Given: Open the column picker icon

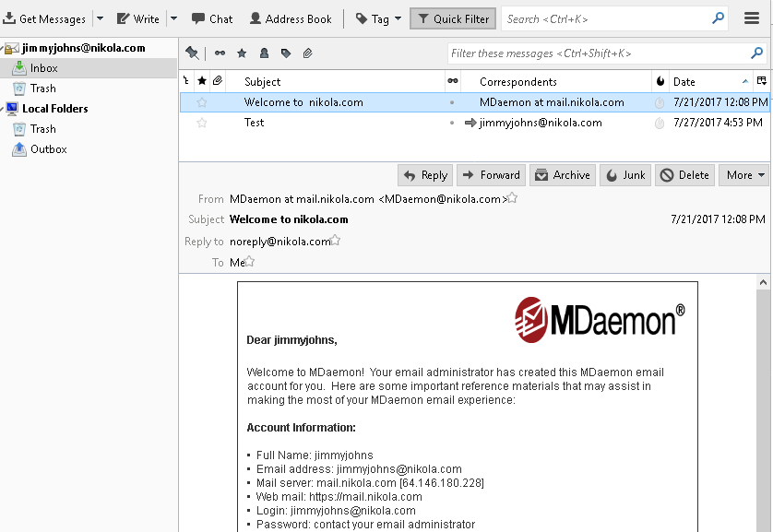Looking at the screenshot, I should (762, 81).
